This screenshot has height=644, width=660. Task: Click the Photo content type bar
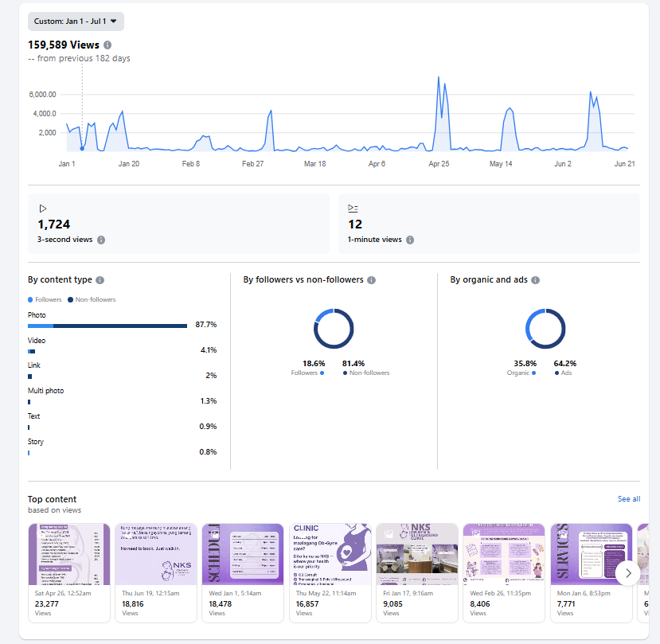[x=107, y=326]
